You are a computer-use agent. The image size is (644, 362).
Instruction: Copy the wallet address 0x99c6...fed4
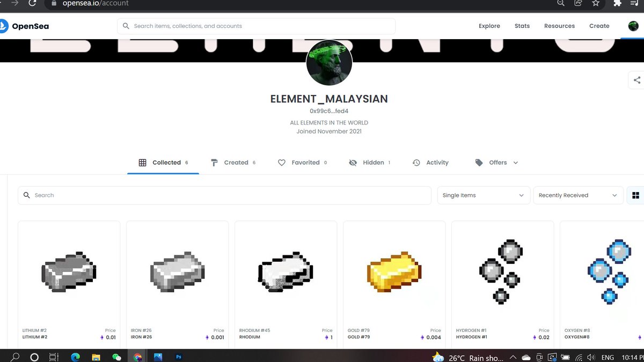point(329,111)
